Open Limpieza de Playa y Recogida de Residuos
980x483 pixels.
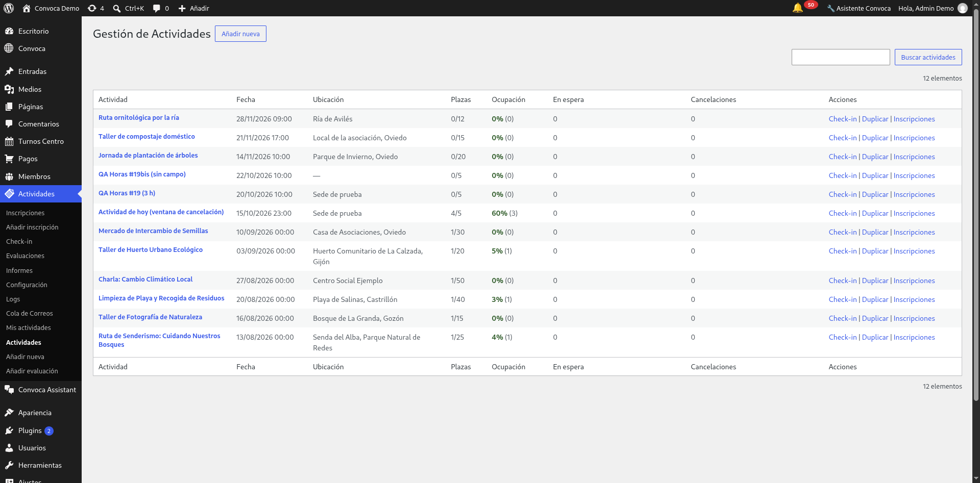coord(161,298)
